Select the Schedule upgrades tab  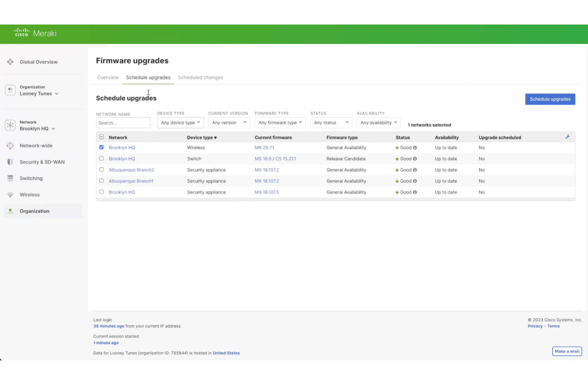pos(148,77)
